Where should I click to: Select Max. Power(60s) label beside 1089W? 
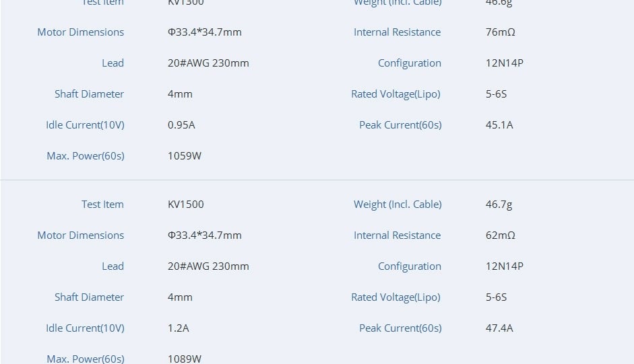click(x=86, y=359)
